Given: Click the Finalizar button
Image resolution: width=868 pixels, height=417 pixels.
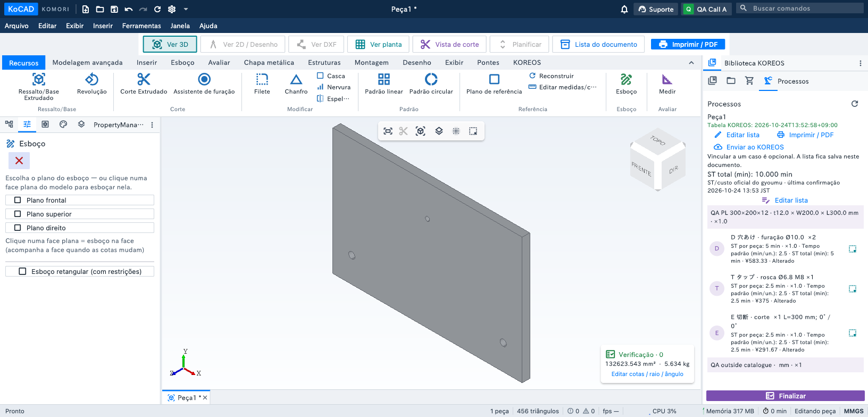Looking at the screenshot, I should [x=786, y=396].
